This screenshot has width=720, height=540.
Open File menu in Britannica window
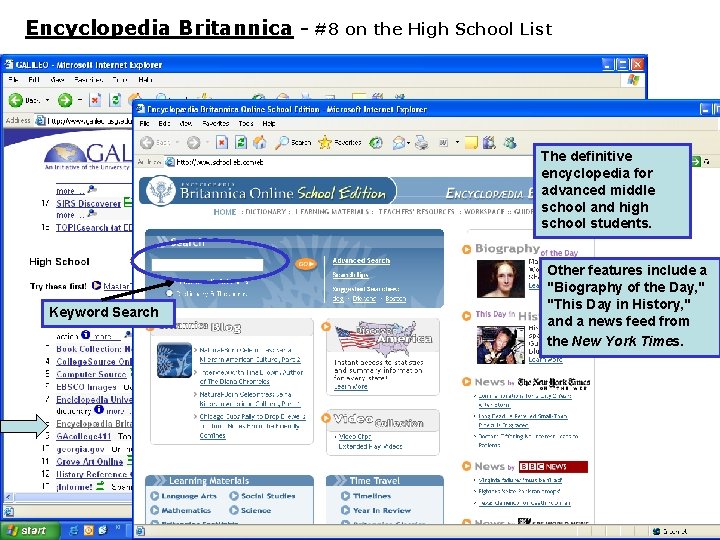pos(145,124)
